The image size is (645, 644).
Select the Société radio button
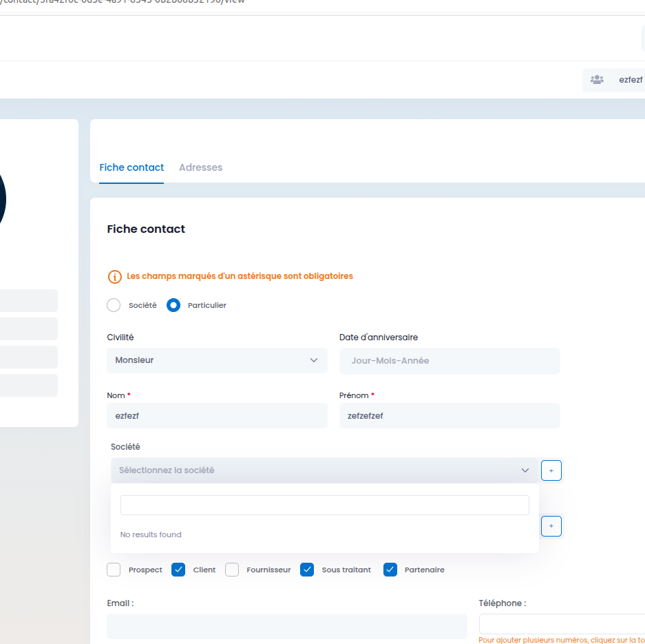(x=114, y=305)
